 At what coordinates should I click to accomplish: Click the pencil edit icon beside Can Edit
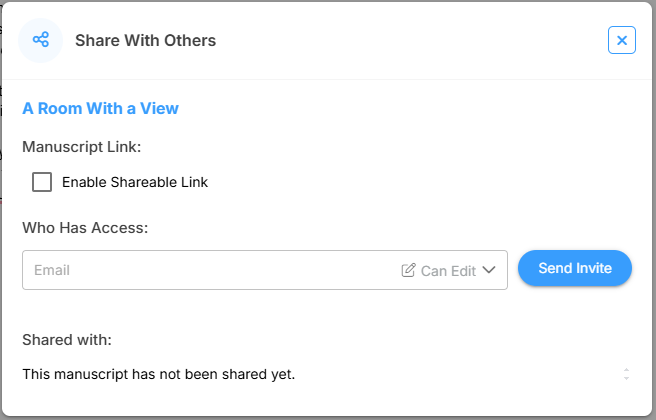(408, 270)
